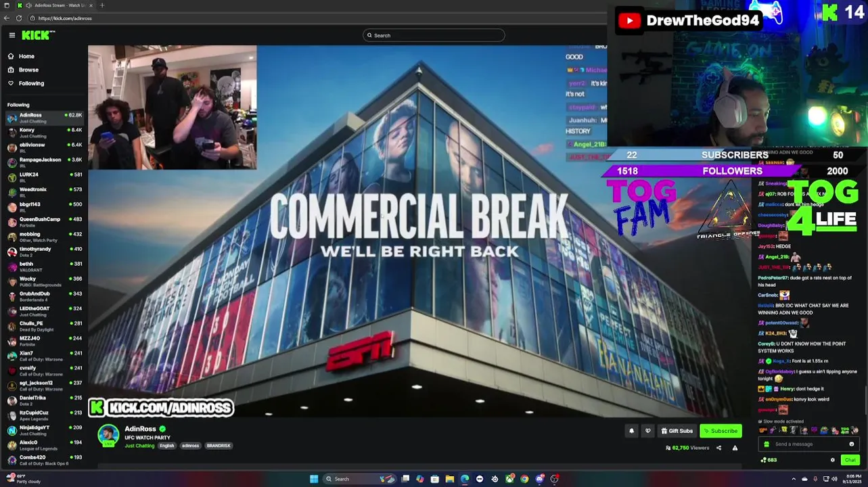
Task: Select timothyrandy in the Following list
Action: (x=44, y=252)
